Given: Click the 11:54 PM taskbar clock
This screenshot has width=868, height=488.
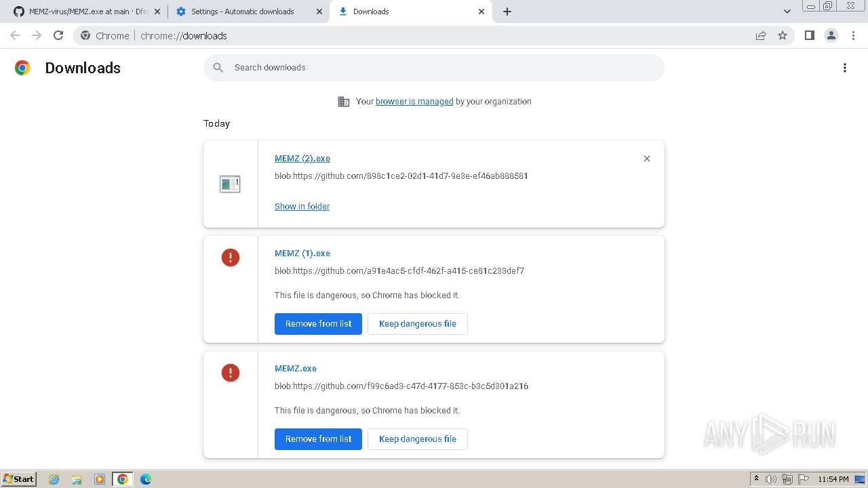Looking at the screenshot, I should [833, 479].
